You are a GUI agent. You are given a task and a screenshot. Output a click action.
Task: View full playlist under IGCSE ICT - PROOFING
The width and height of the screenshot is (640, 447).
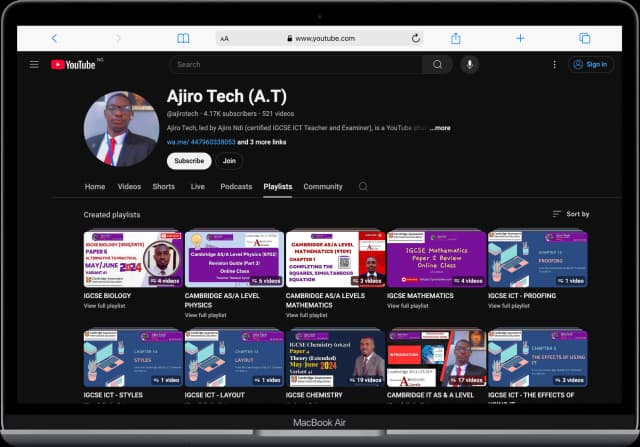(x=509, y=306)
